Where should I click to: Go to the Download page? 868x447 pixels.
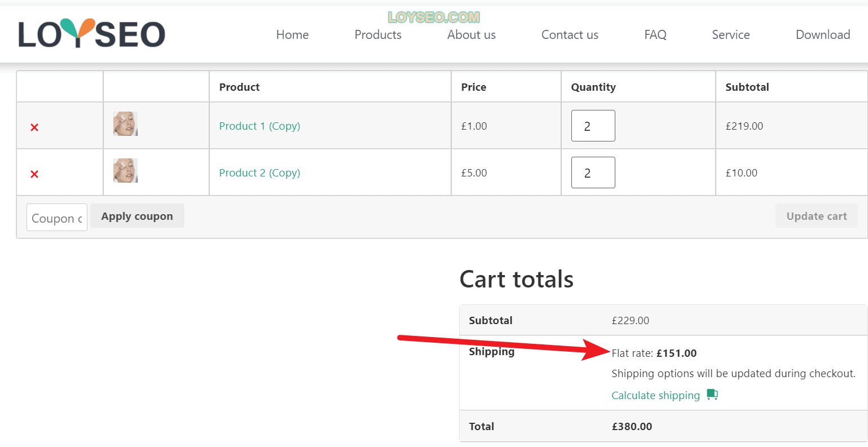coord(823,35)
